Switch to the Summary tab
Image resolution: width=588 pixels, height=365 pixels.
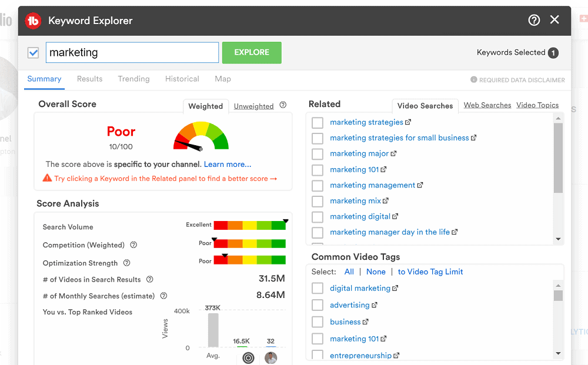[44, 79]
